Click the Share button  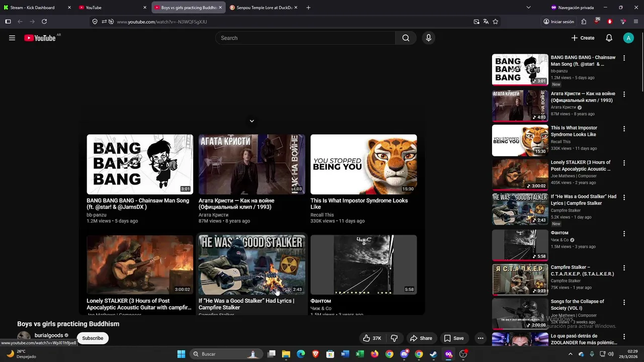421,338
